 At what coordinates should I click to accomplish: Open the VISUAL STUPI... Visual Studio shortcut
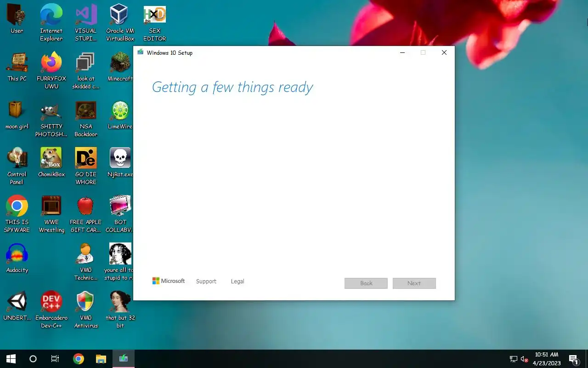coord(86,23)
